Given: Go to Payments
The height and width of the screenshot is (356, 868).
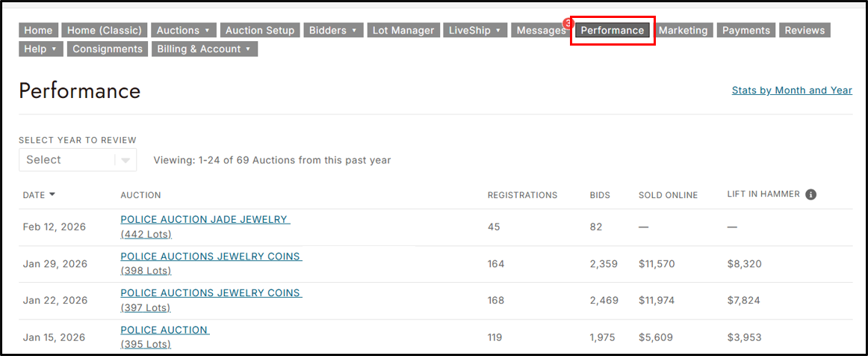Looking at the screenshot, I should pyautogui.click(x=746, y=31).
